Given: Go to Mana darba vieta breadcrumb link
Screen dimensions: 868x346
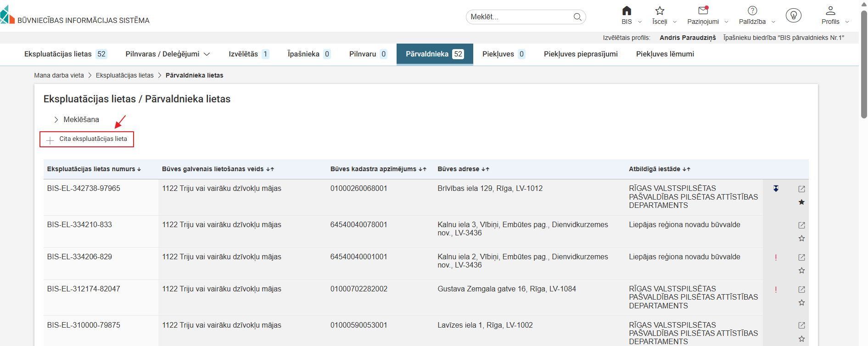Looking at the screenshot, I should tap(59, 75).
